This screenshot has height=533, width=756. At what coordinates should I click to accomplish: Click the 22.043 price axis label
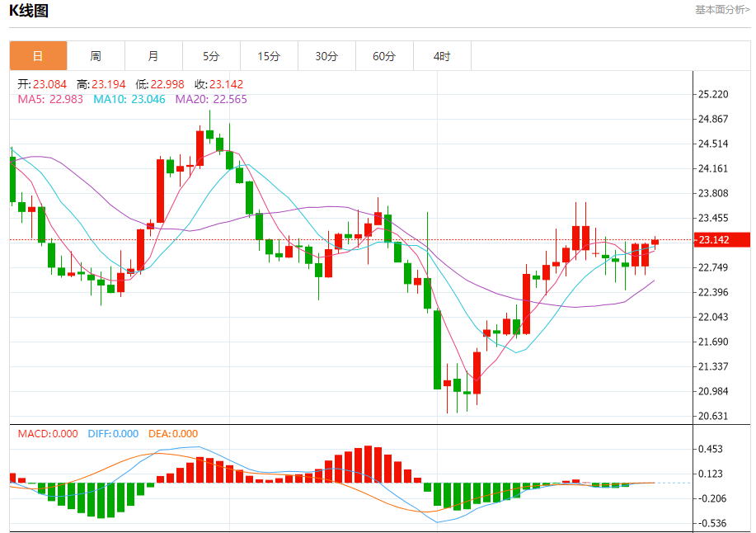(713, 317)
